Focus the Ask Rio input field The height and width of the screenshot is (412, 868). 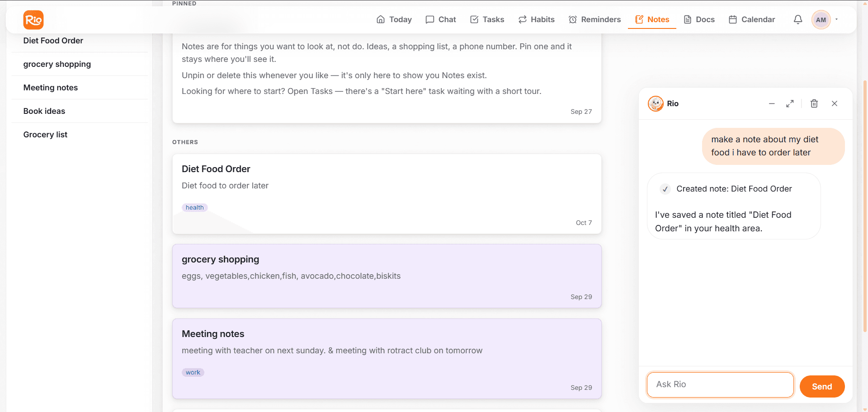tap(720, 384)
